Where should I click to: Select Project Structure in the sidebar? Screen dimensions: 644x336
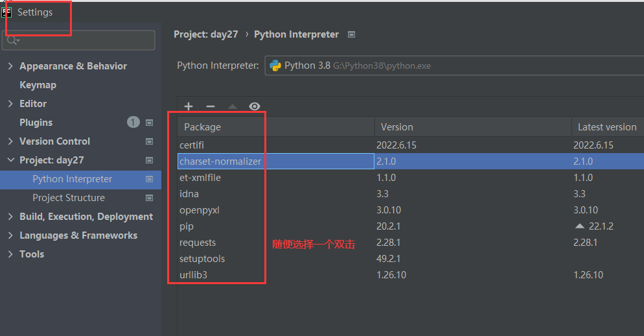coord(69,198)
